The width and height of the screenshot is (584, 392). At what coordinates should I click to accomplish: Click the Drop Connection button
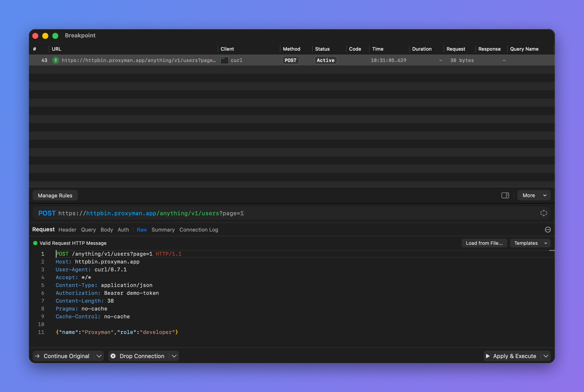coord(139,356)
